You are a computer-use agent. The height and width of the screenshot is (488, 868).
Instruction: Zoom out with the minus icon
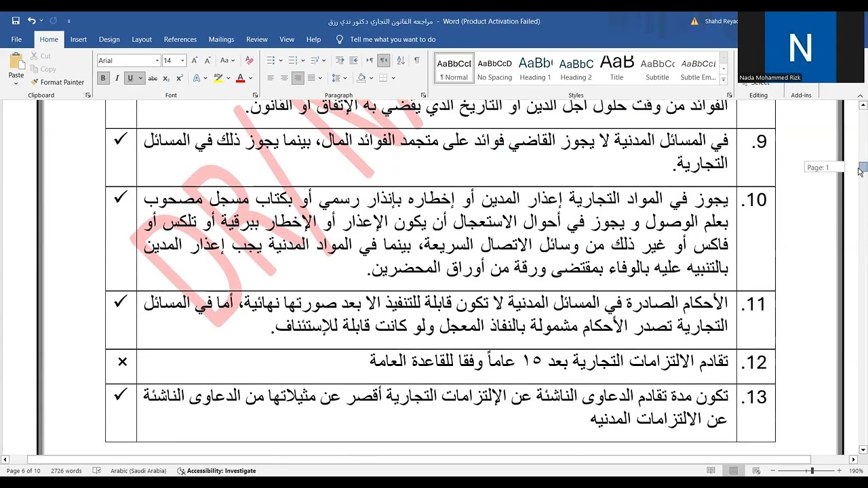coord(772,470)
